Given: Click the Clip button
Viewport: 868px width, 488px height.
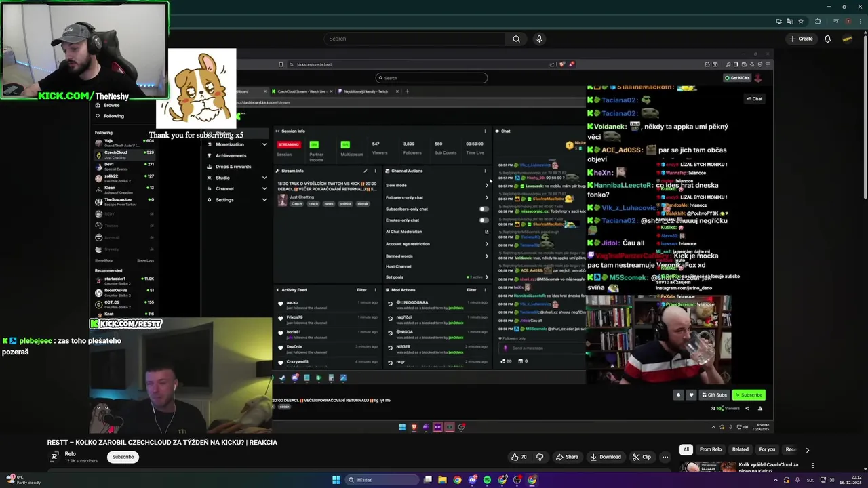Looking at the screenshot, I should (x=642, y=457).
